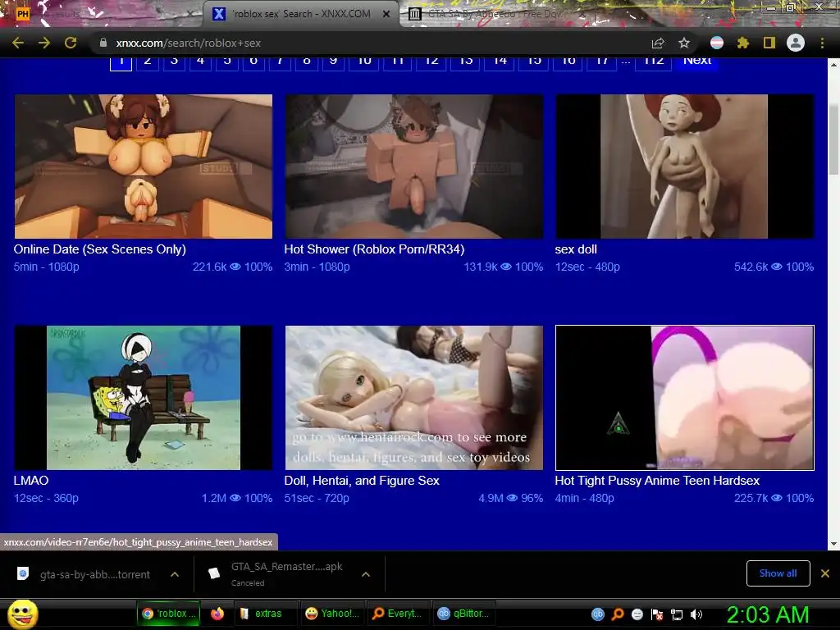Image resolution: width=840 pixels, height=630 pixels.
Task: Close the downloads bar
Action: tap(825, 573)
